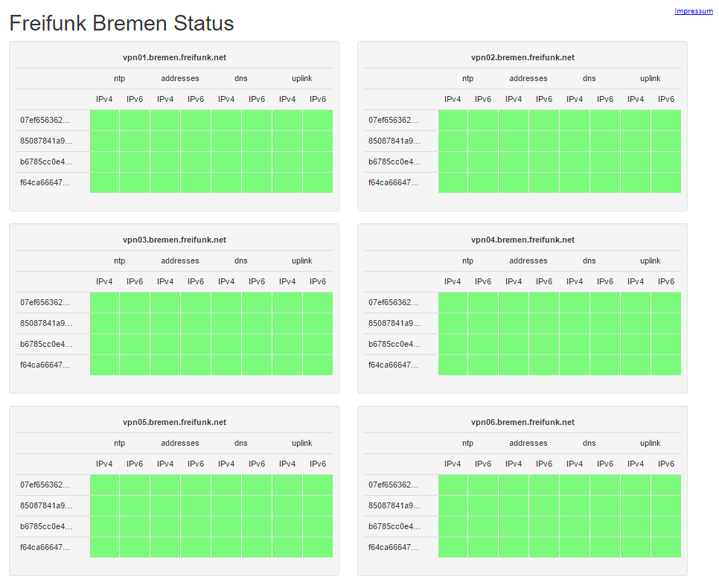Image resolution: width=719 pixels, height=588 pixels.
Task: Click the vpn01.bremen.freifunk.net panel title
Action: click(174, 57)
